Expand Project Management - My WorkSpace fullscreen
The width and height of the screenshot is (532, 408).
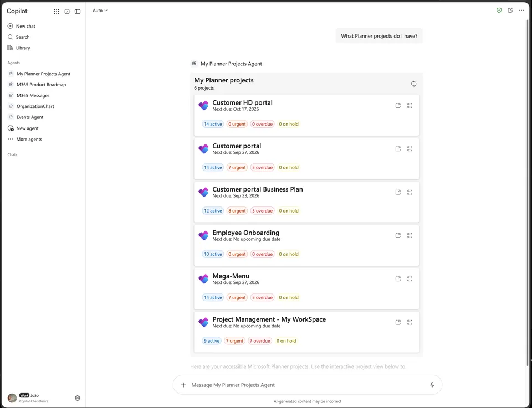(x=410, y=322)
